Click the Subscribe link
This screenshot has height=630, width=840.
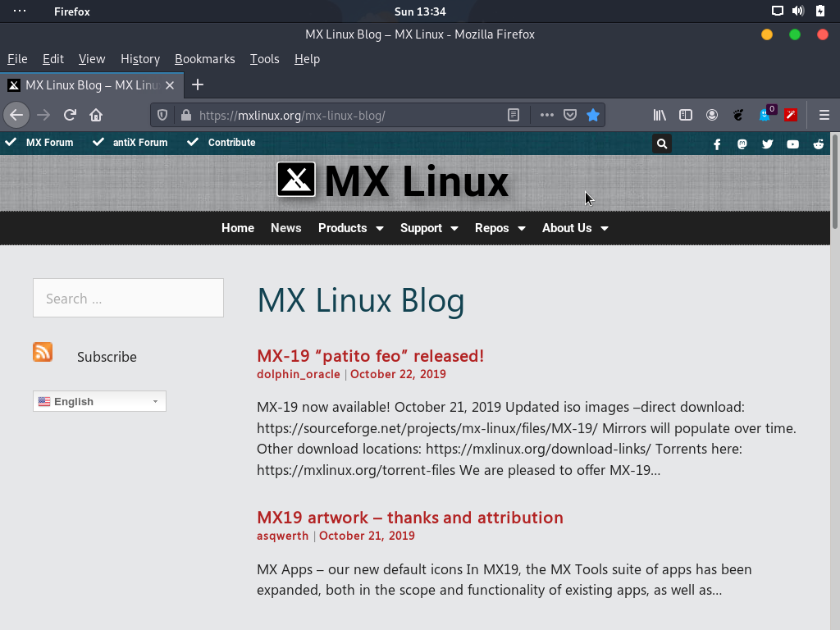click(x=107, y=357)
